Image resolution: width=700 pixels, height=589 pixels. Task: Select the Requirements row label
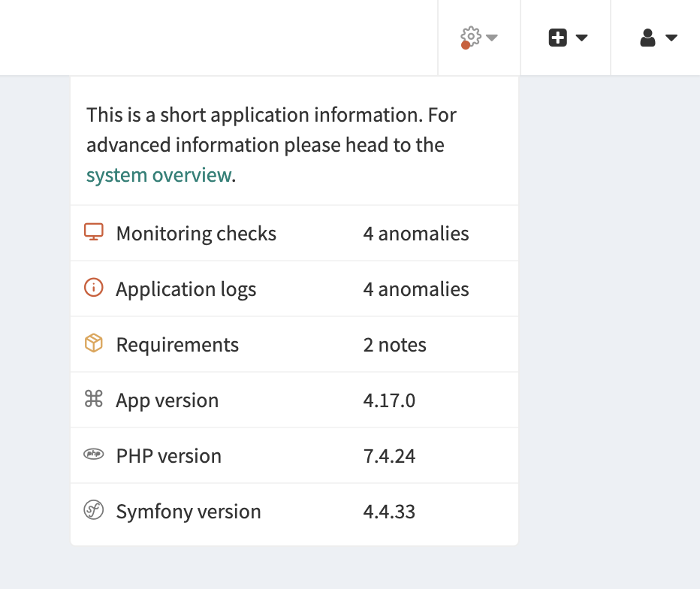click(x=177, y=345)
